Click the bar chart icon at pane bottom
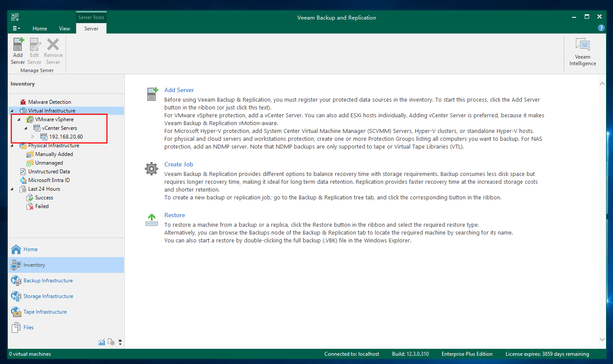 (102, 342)
